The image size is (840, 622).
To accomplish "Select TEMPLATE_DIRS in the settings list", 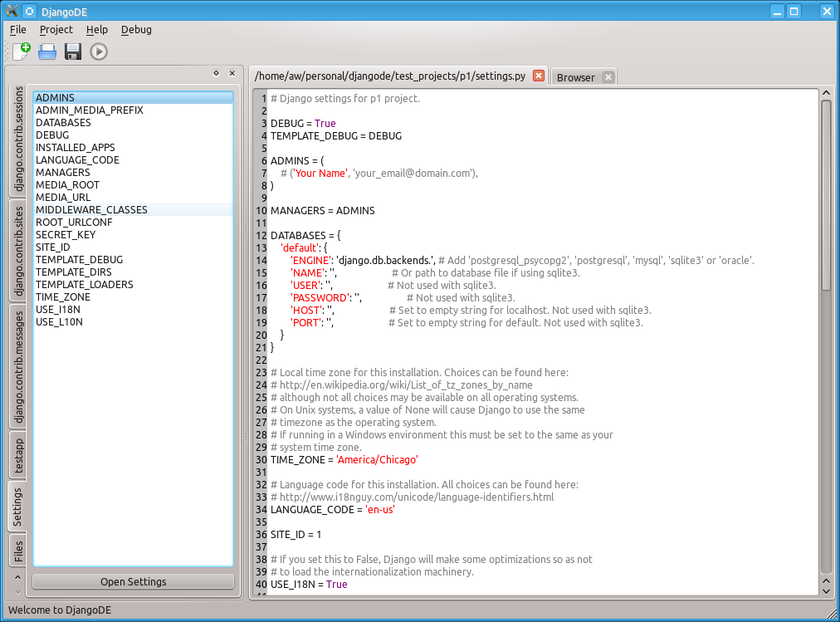I will [x=133, y=272].
